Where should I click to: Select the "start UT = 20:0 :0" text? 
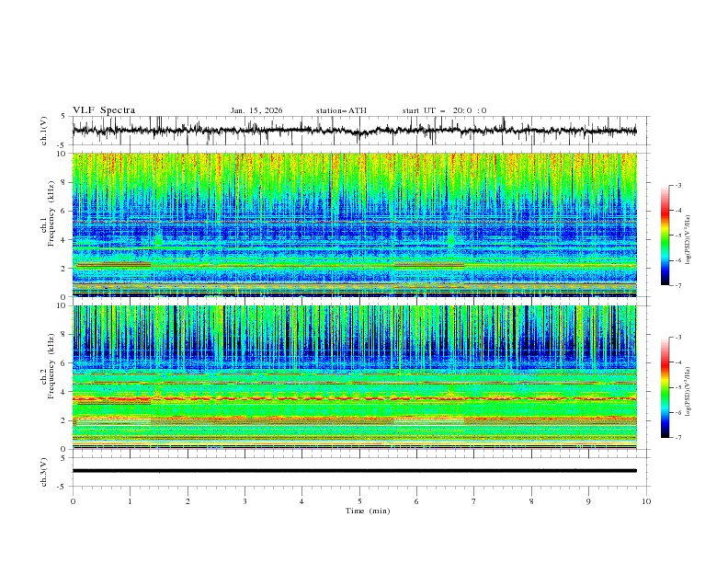[x=444, y=110]
